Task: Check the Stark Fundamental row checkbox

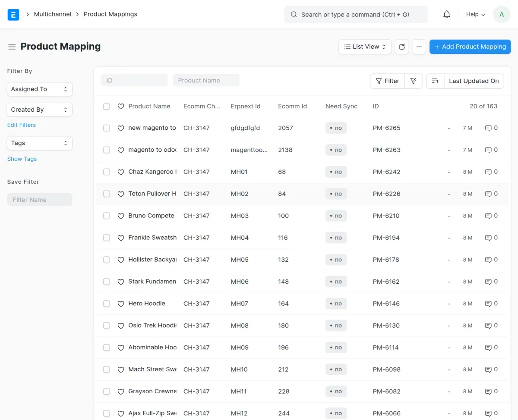Action: pos(107,282)
